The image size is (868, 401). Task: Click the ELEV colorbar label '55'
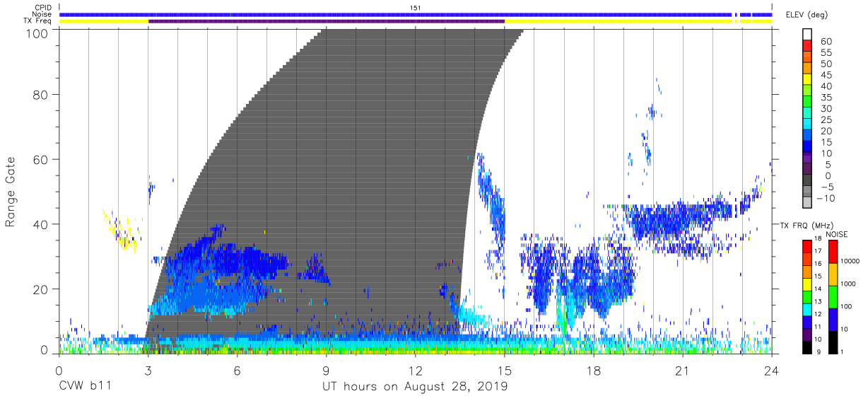tap(826, 53)
